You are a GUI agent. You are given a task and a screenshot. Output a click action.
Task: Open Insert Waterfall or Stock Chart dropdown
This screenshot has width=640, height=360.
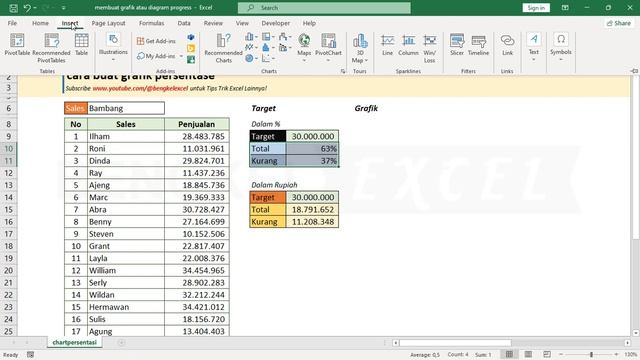(285, 37)
